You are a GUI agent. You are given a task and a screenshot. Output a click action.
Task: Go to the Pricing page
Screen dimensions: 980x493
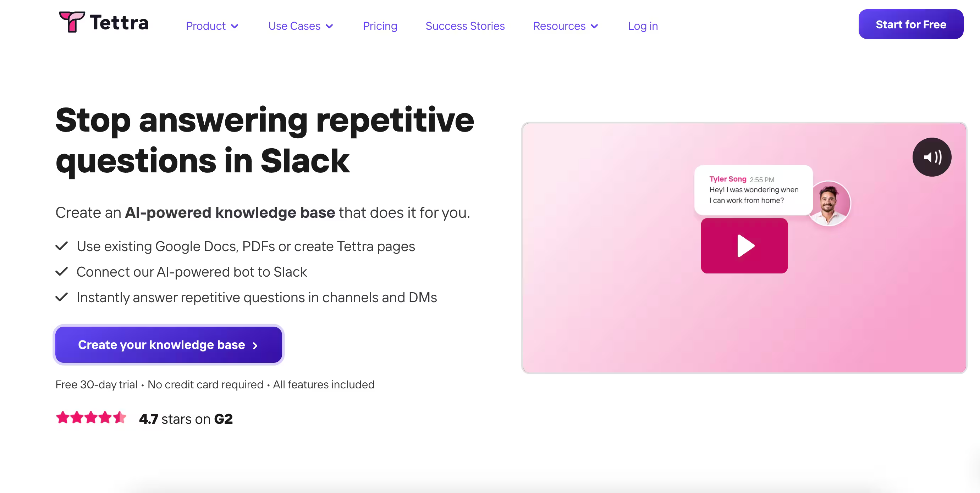tap(380, 26)
